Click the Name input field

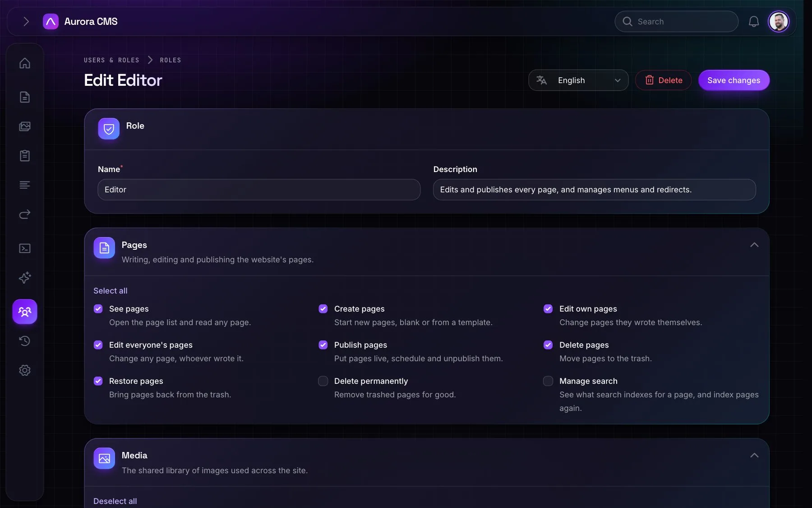(x=259, y=190)
